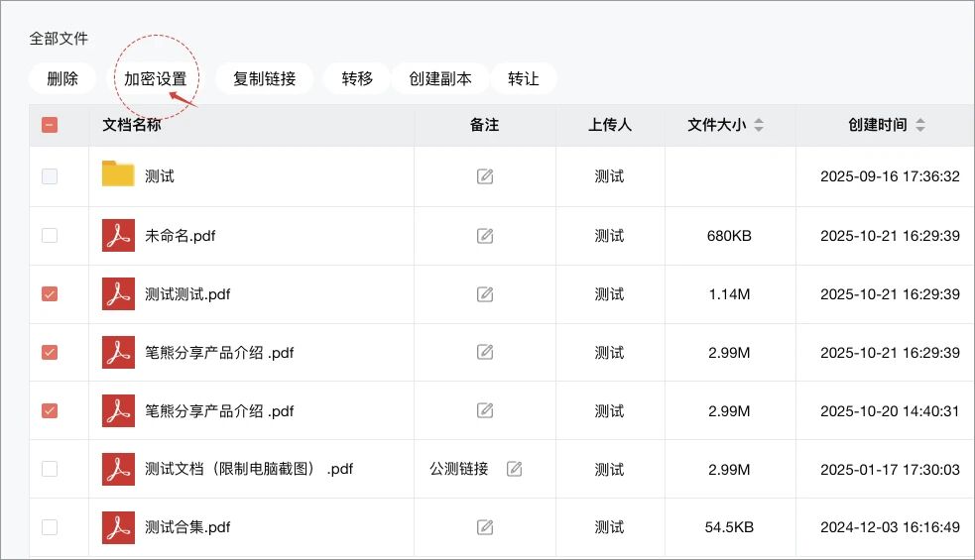Viewport: 975px width, 560px height.
Task: Click the 复制链接 button
Action: (264, 78)
